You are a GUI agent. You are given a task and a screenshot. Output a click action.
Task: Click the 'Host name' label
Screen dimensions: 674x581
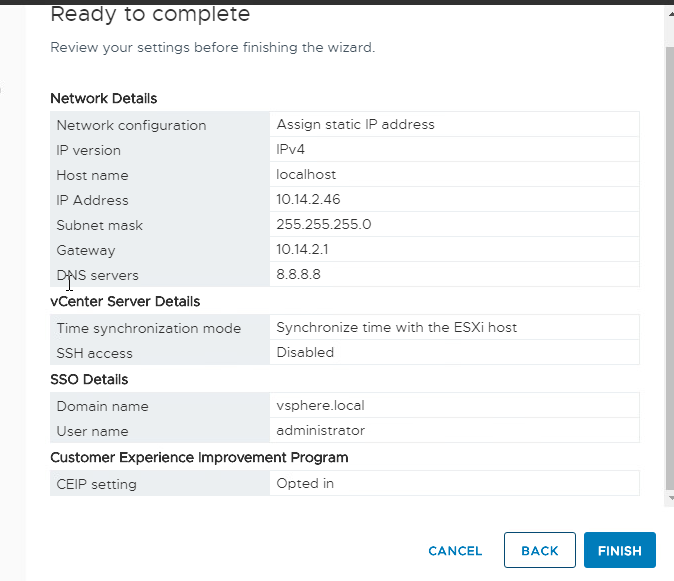point(92,175)
